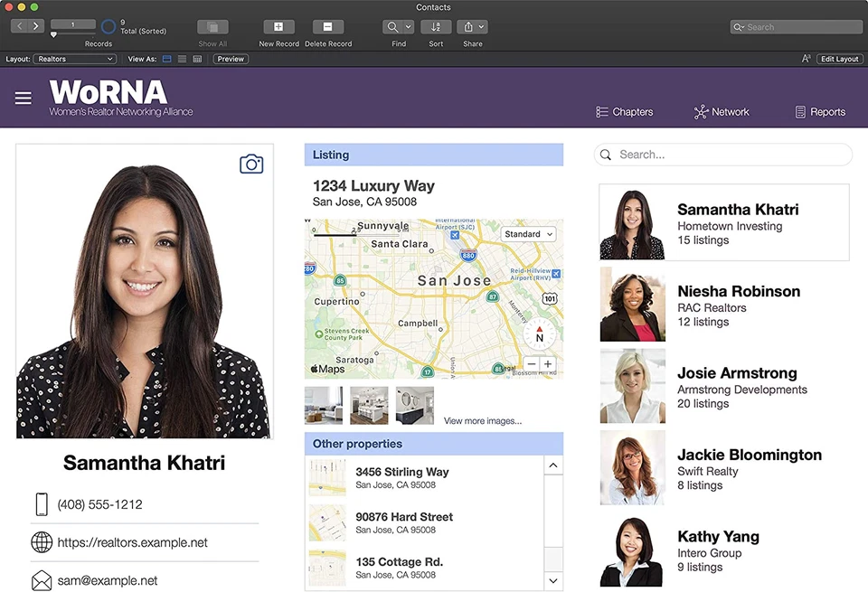
Task: Open the Find magnifier tool
Action: tap(392, 26)
